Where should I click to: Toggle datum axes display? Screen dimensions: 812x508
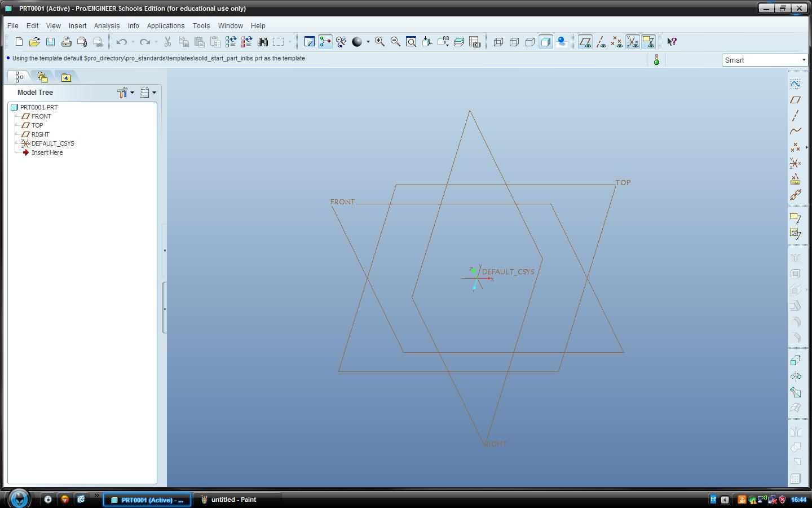[601, 42]
